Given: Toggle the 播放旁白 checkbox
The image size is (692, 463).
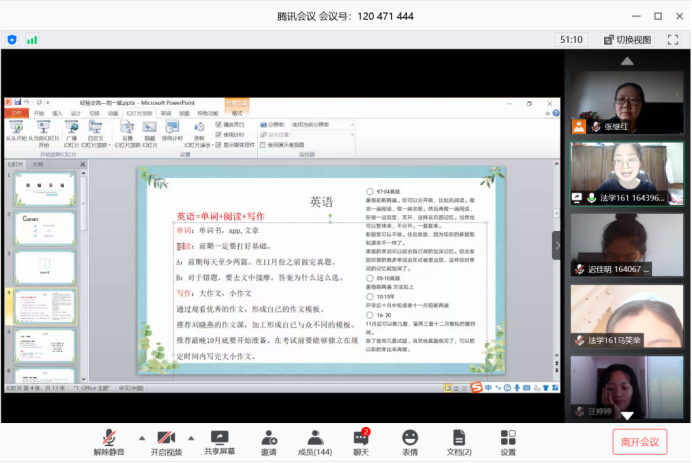Looking at the screenshot, I should pos(219,124).
